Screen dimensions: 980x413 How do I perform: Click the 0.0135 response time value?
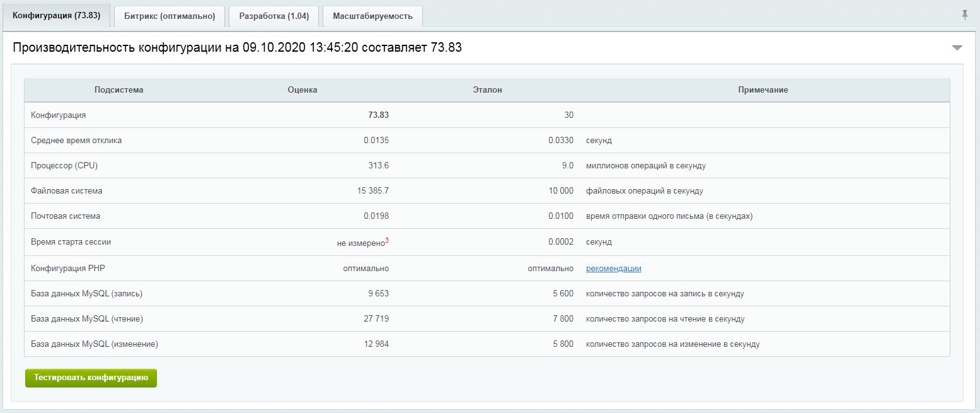tap(376, 141)
